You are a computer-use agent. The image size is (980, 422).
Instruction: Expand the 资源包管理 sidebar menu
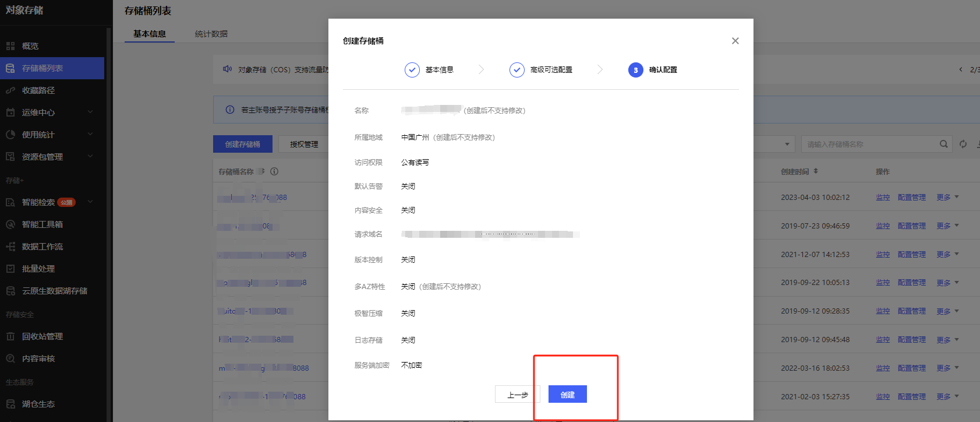(x=90, y=156)
